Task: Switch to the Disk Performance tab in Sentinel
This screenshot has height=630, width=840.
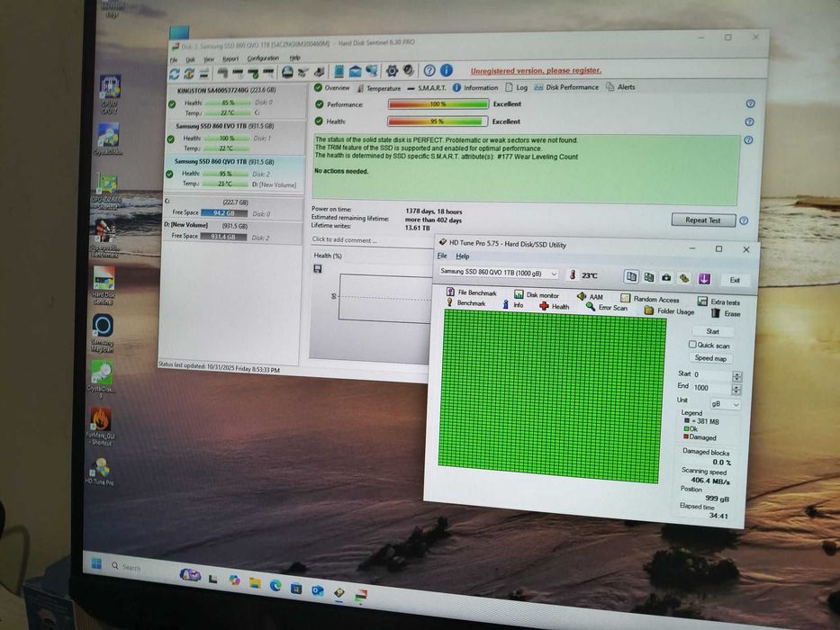Action: click(566, 87)
